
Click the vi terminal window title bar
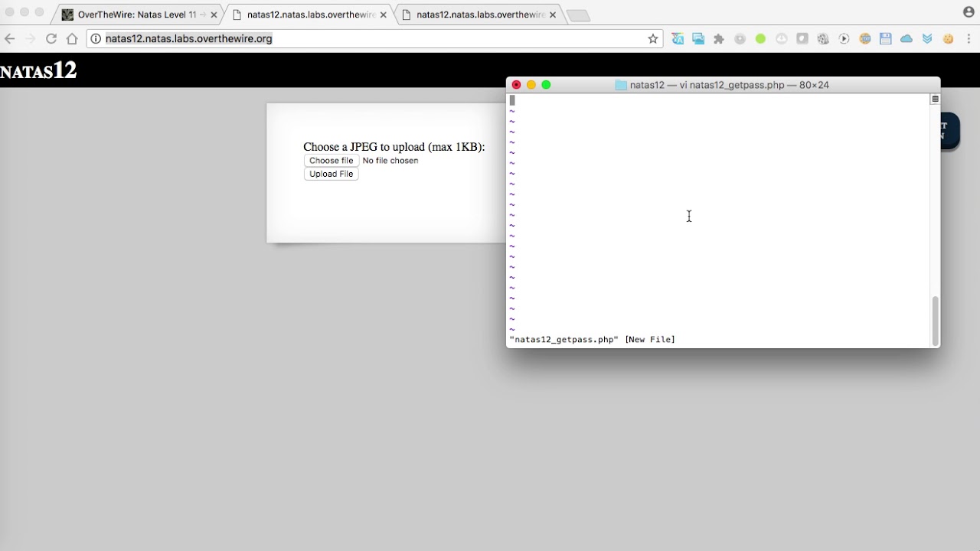723,85
